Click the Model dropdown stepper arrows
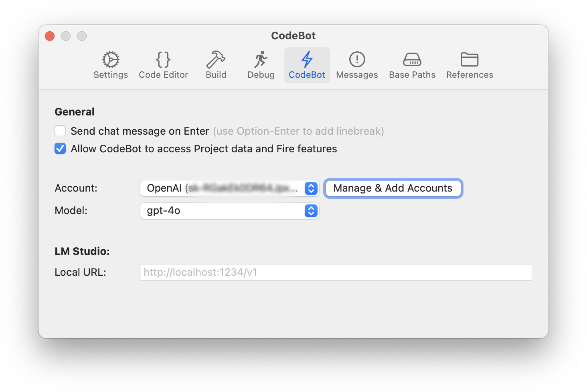 [311, 211]
